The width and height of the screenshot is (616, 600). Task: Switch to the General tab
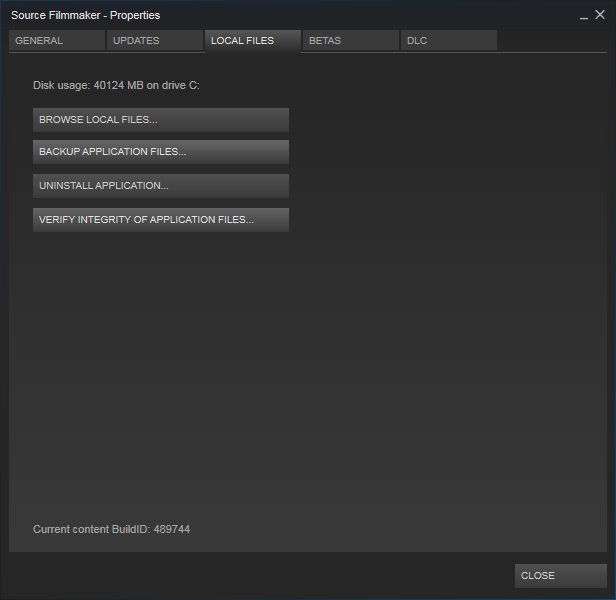click(57, 40)
